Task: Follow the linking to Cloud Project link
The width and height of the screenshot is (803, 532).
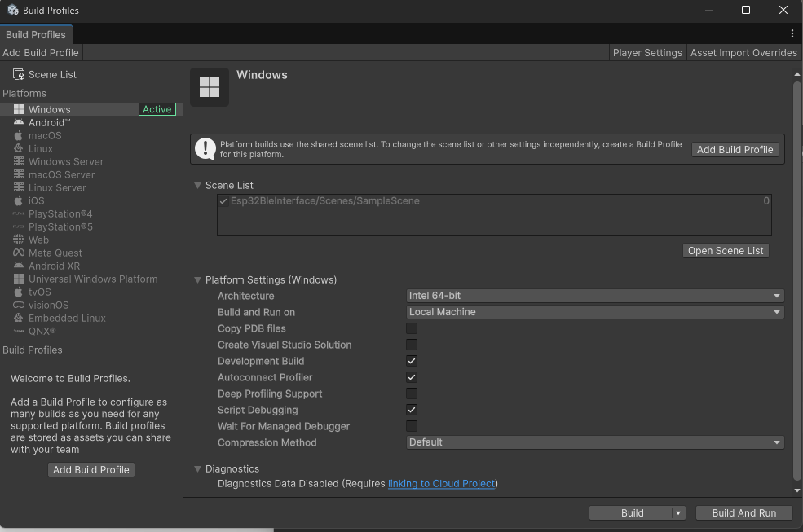Action: (x=441, y=483)
